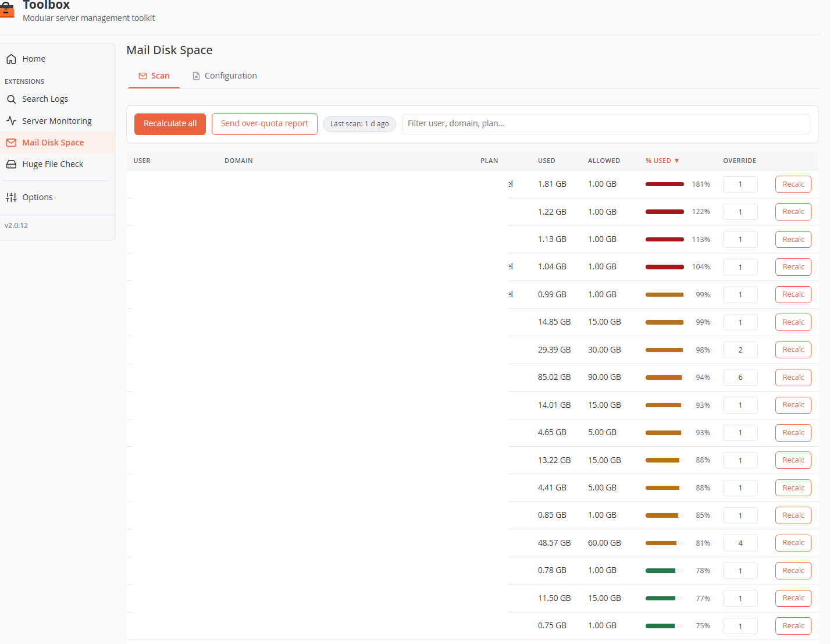Viewport: 830px width, 644px height.
Task: Click the Configuration tab document icon
Action: 196,76
